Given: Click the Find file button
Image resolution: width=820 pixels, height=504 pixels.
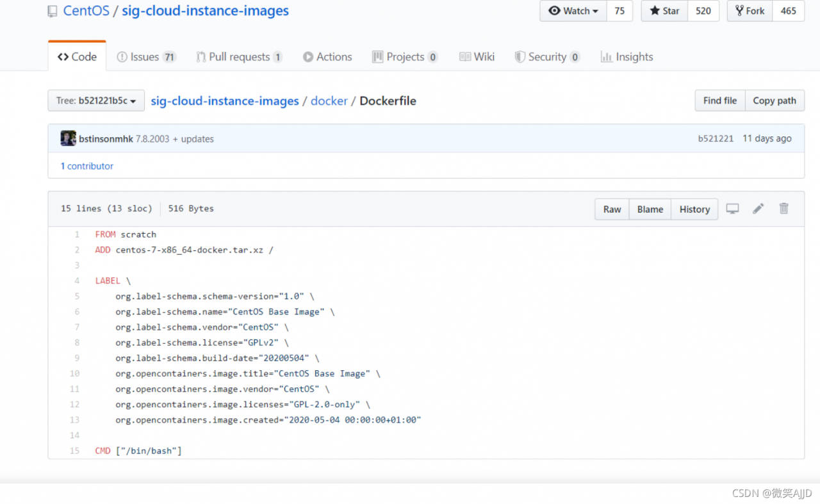Looking at the screenshot, I should tap(720, 101).
